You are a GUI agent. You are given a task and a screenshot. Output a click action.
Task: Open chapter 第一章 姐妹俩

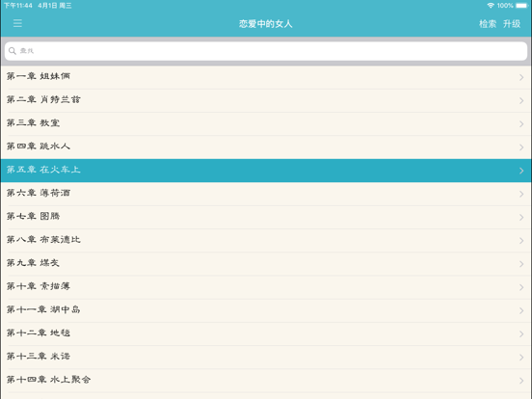[266, 77]
